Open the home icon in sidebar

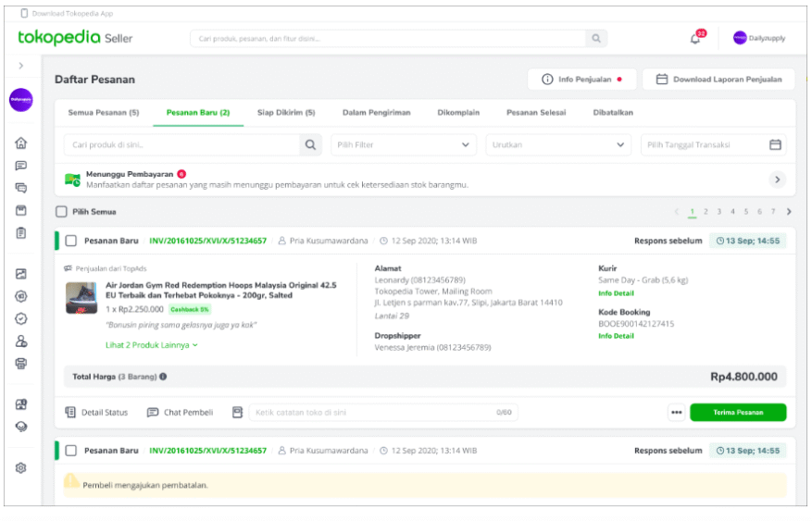[20, 143]
